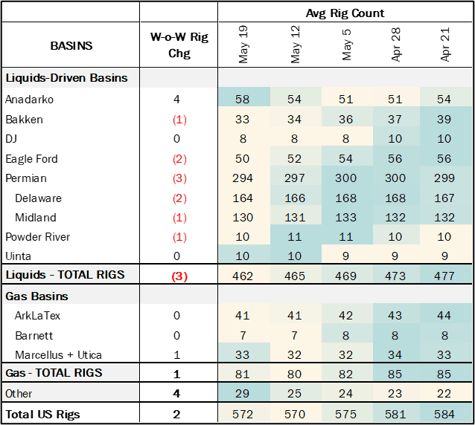Select the 584 cell in Total US Rigs

point(444,414)
